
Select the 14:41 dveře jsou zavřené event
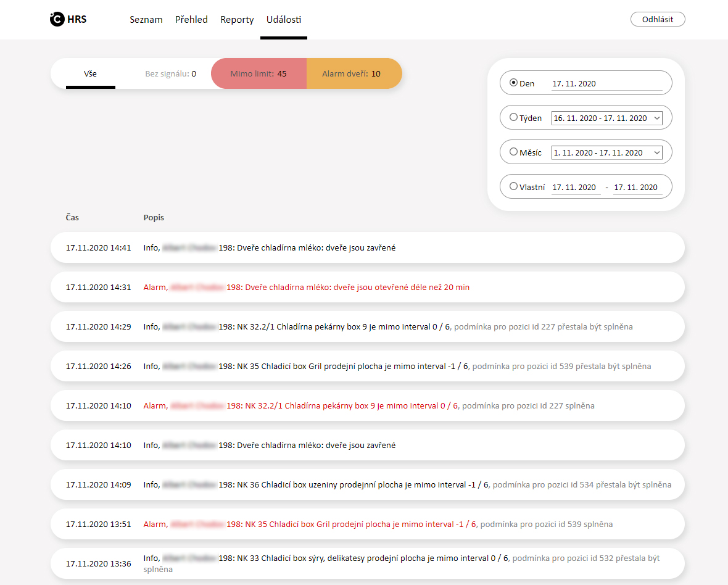tap(367, 247)
